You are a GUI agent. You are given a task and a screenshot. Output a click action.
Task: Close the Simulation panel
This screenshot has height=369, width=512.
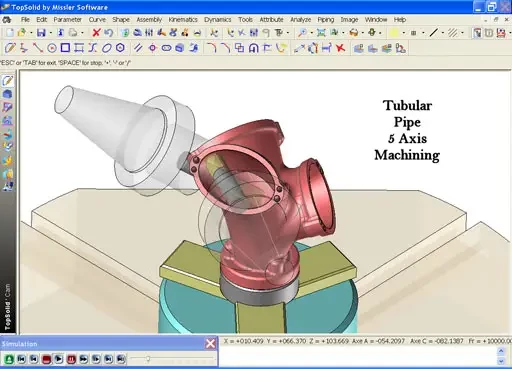[x=210, y=343]
